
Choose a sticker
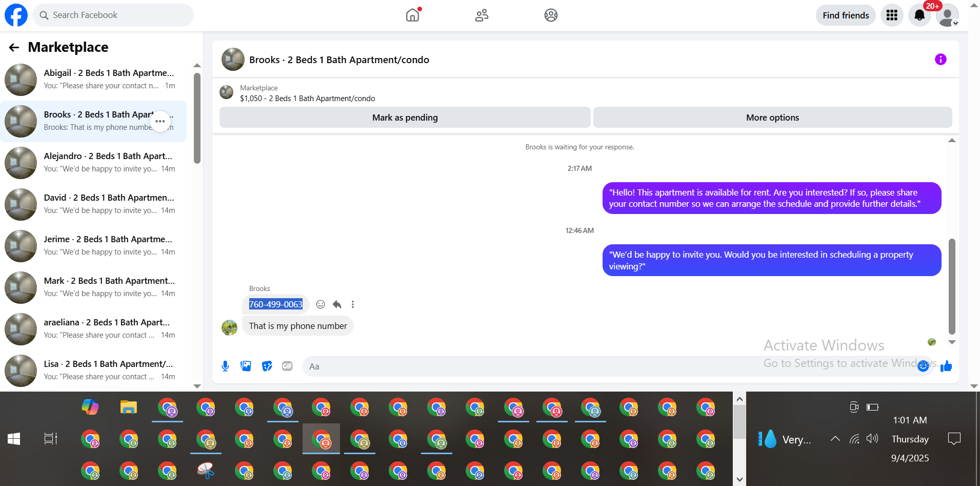click(267, 366)
